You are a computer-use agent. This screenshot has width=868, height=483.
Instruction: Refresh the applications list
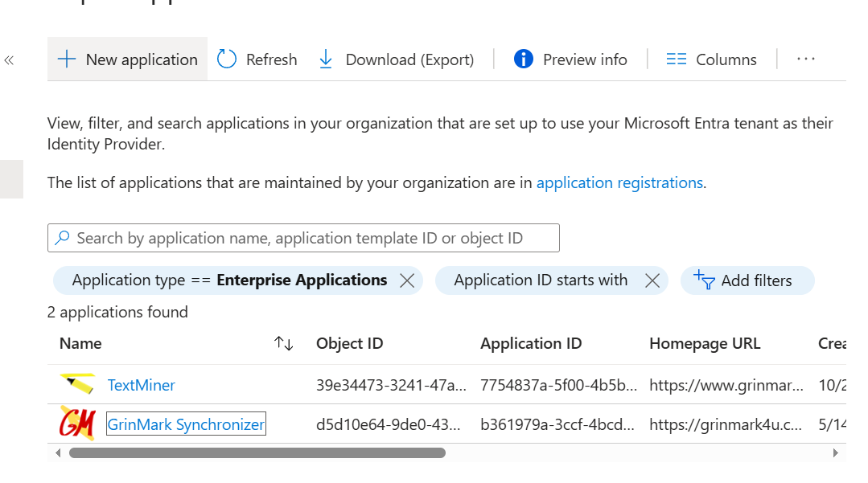click(257, 59)
